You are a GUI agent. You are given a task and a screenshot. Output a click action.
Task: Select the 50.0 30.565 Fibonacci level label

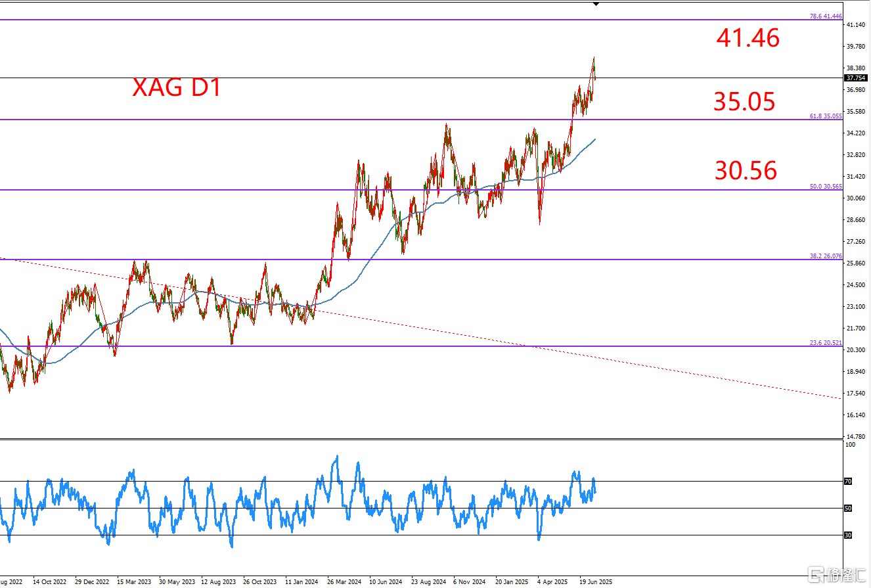pyautogui.click(x=826, y=187)
